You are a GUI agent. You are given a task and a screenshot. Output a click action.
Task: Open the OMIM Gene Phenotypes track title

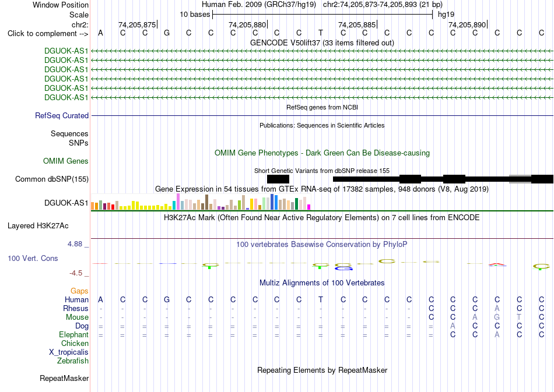(322, 153)
